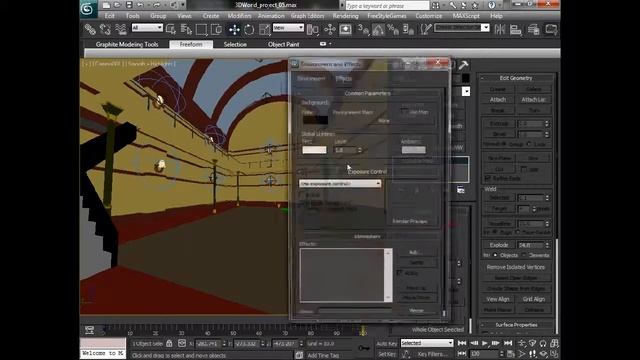The image size is (640, 360).
Task: Open the key filter Selected dropdown
Action: pos(427,343)
